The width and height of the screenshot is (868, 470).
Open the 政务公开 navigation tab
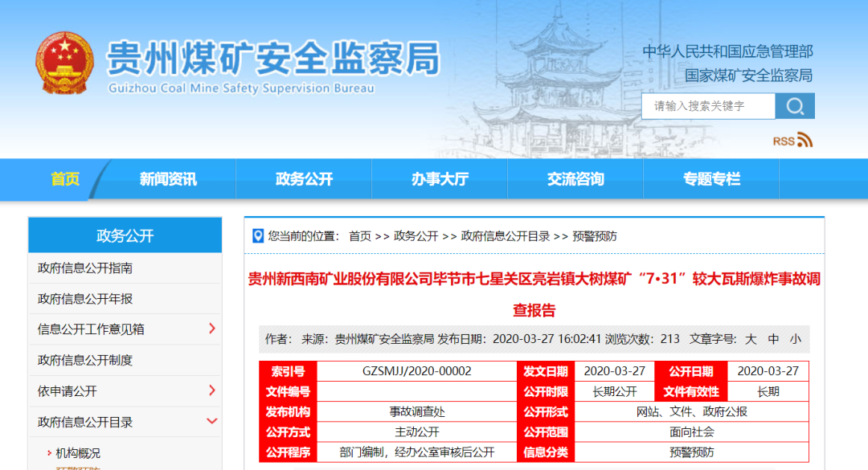tap(304, 179)
